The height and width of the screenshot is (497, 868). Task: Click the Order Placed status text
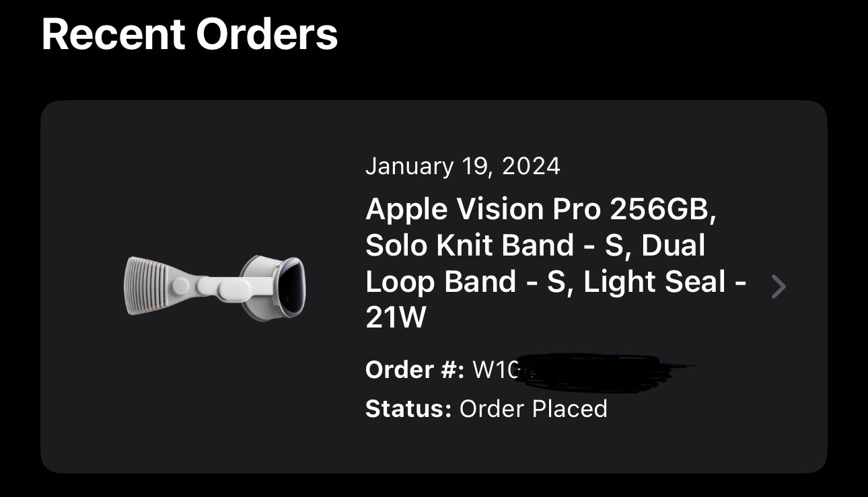coord(533,409)
